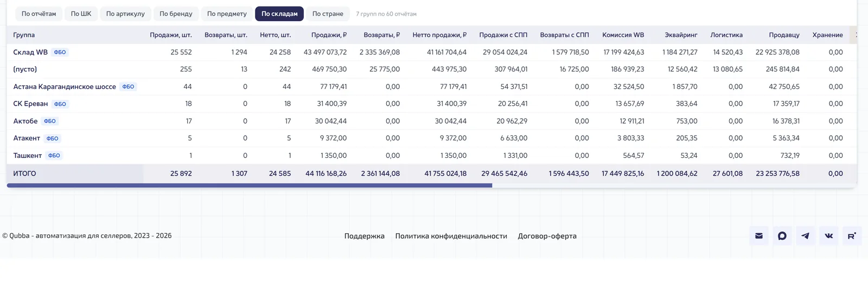This screenshot has width=868, height=293.
Task: Sort by Нетто продажи, ₽ header
Action: click(439, 35)
